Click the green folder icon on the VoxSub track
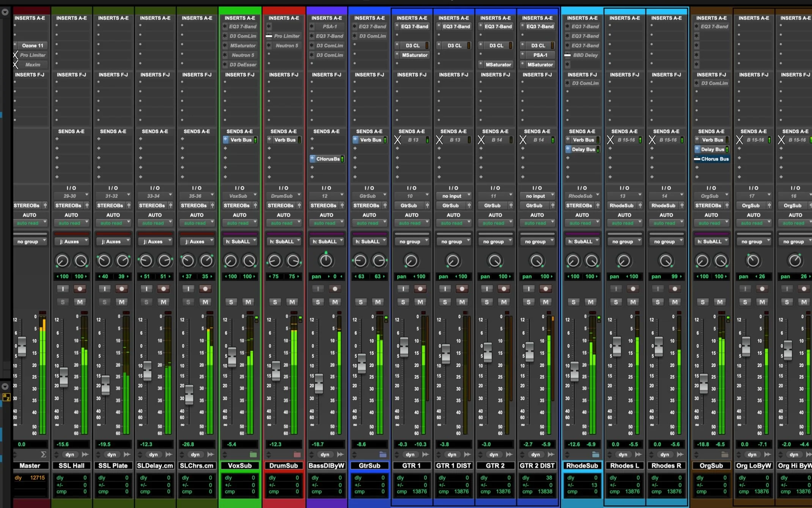The height and width of the screenshot is (508, 812). 253,454
